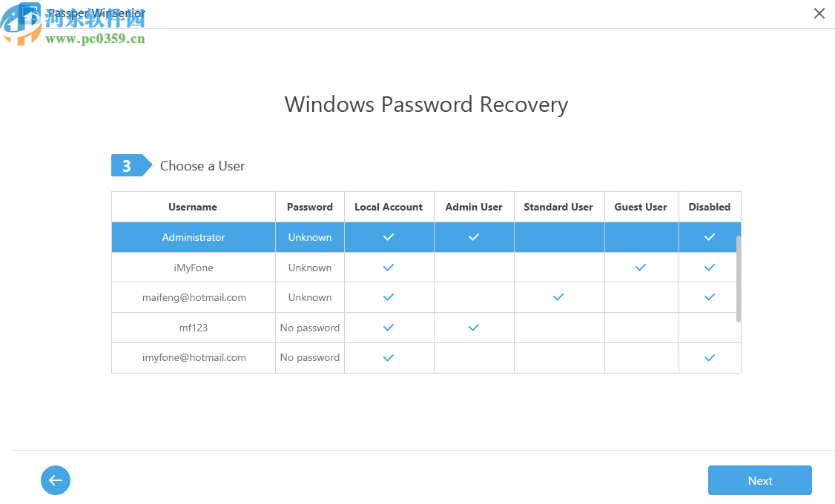Click the Disabled column header
Screen dimensions: 835x504
pyautogui.click(x=710, y=207)
